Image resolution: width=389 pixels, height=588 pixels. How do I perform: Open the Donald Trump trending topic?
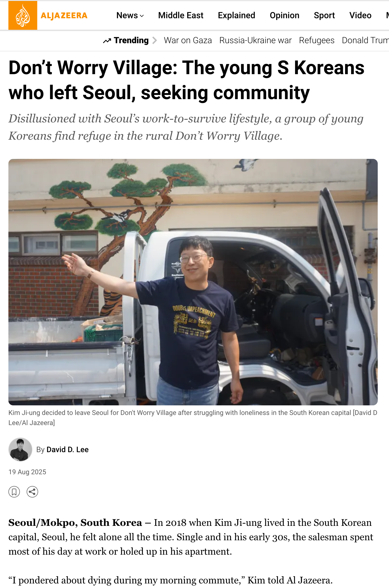[x=365, y=40]
